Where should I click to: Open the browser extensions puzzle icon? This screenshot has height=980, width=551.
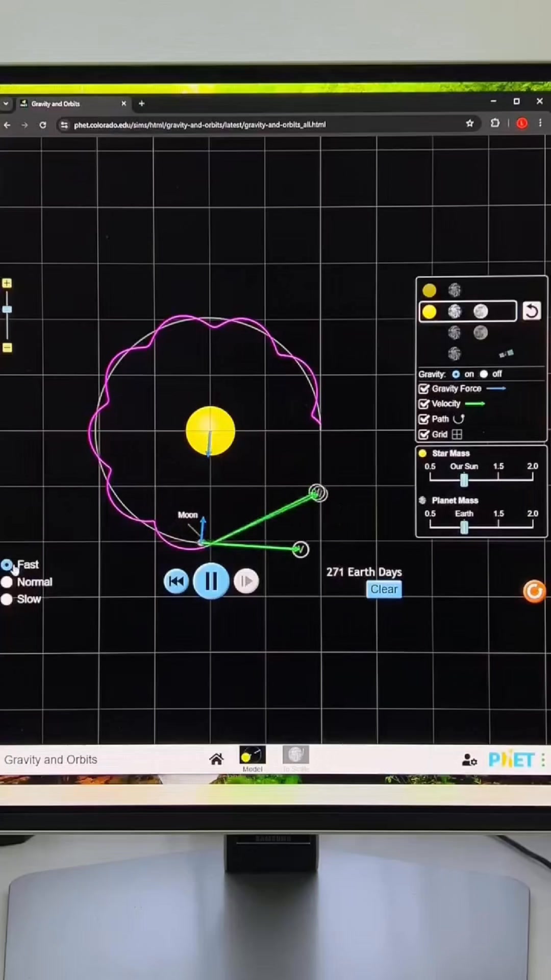pos(495,124)
